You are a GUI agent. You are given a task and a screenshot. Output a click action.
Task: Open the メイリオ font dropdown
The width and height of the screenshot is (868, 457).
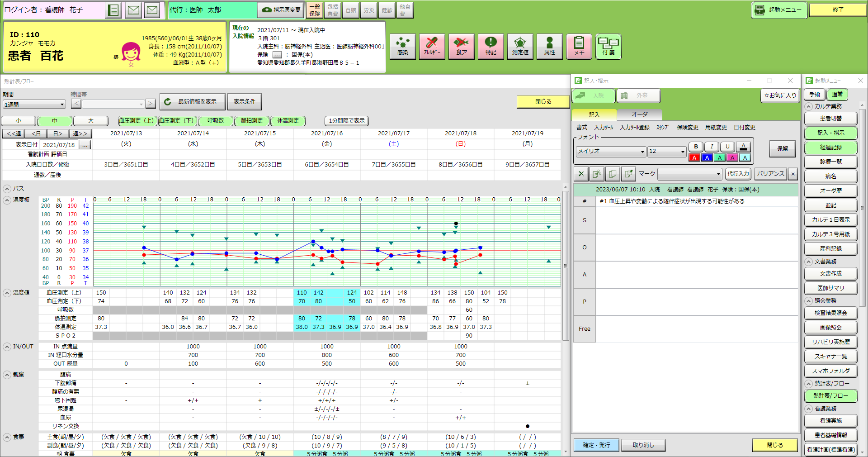tap(610, 151)
